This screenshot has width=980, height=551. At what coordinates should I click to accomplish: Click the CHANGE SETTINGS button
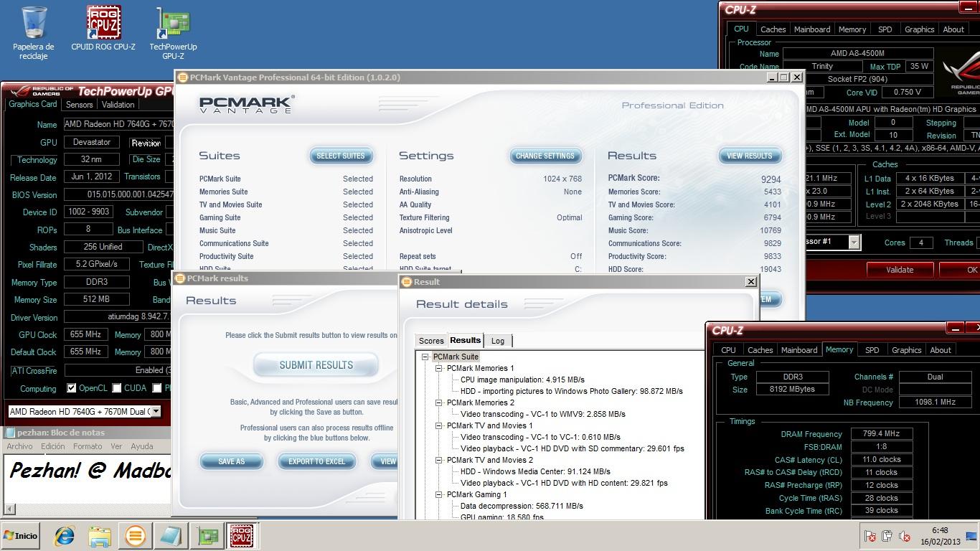(545, 156)
